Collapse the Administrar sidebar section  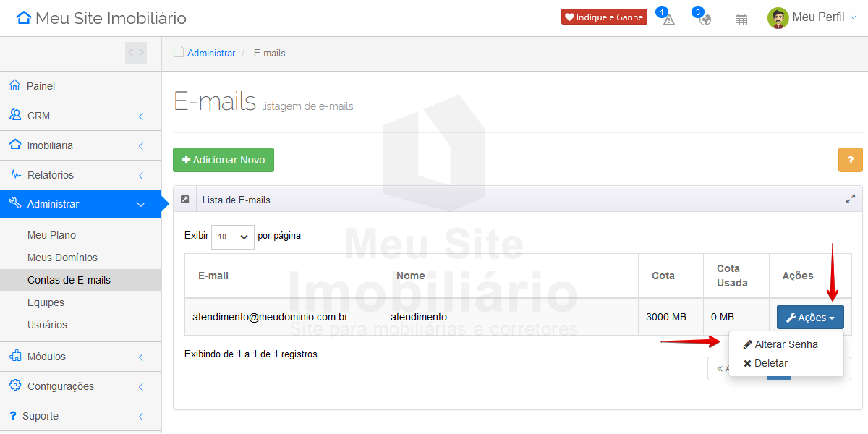pos(80,204)
